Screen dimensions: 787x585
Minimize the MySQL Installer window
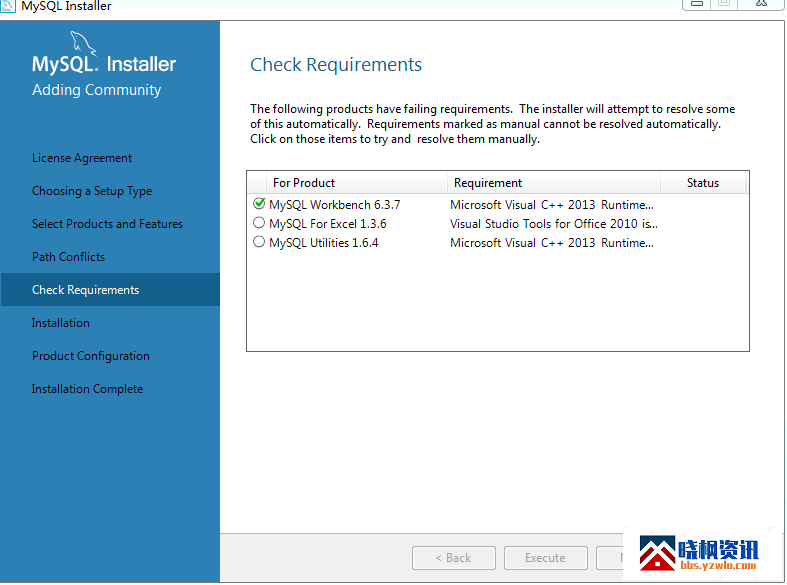click(x=697, y=4)
